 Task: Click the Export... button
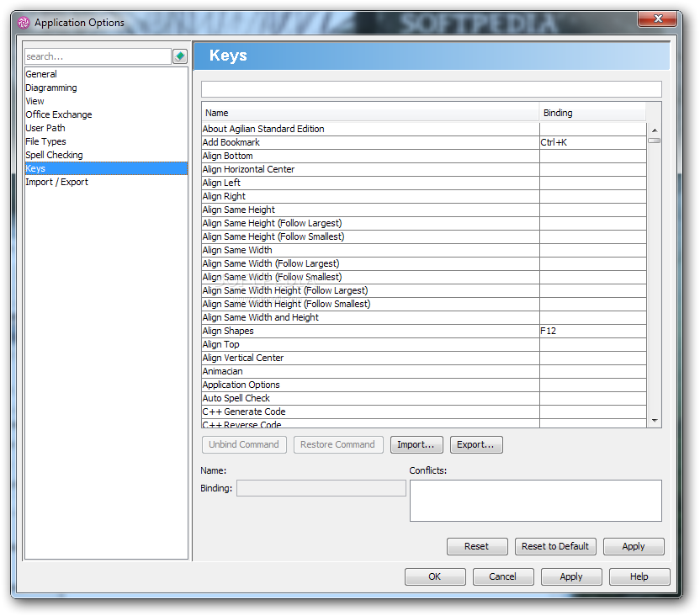pyautogui.click(x=476, y=444)
